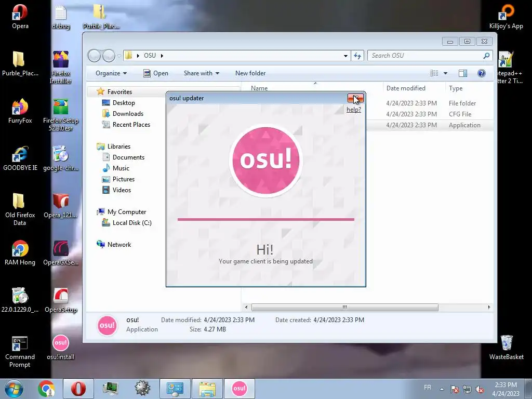Viewport: 532px width, 399px height.
Task: Open Opera from the taskbar
Action: coord(78,389)
